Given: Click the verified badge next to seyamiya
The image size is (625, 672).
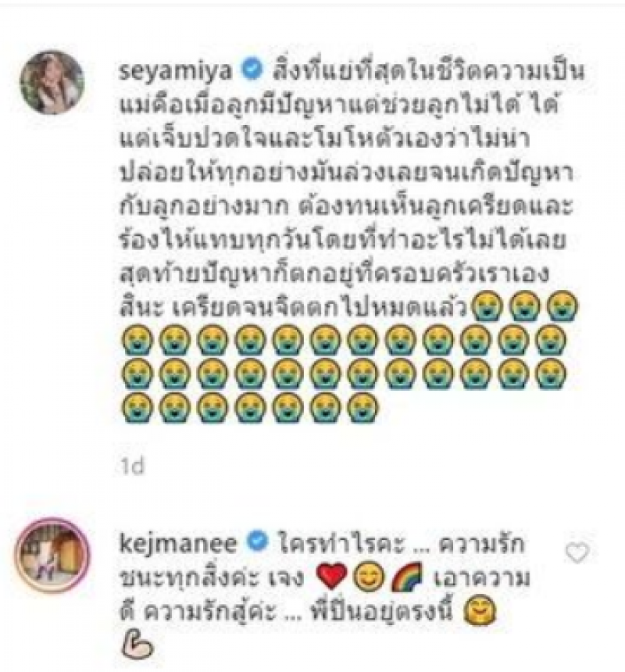Looking at the screenshot, I should pos(252,71).
